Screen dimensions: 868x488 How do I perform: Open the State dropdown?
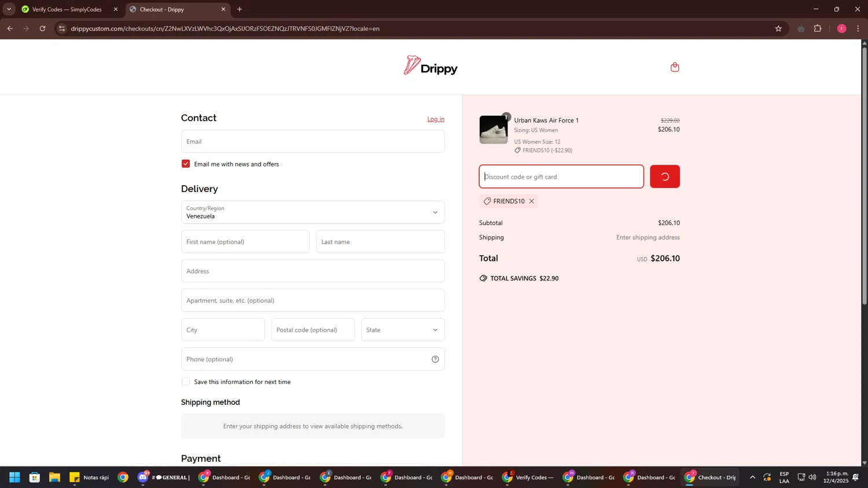[x=403, y=330]
